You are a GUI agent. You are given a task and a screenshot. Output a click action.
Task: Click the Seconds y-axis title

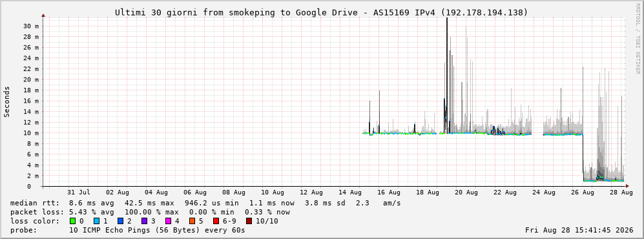(7, 101)
